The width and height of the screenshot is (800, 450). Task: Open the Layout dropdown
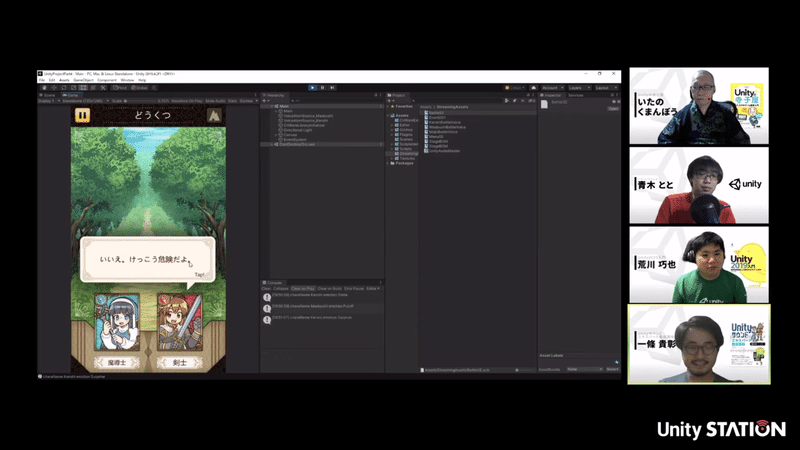[x=607, y=88]
